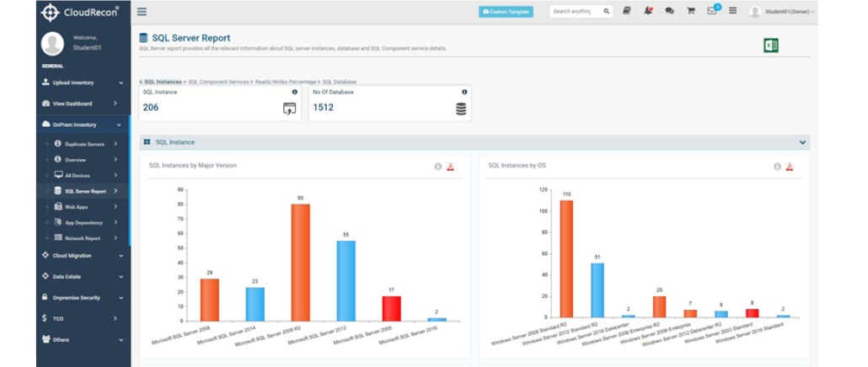Click SQL Server 2014 bar (23)
The width and height of the screenshot is (868, 367).
tap(255, 304)
